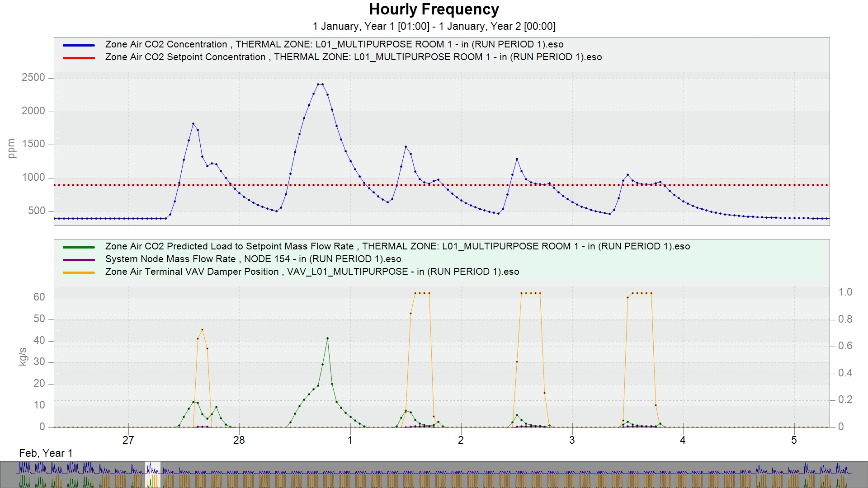Click the x-axis tick label 27

point(128,440)
